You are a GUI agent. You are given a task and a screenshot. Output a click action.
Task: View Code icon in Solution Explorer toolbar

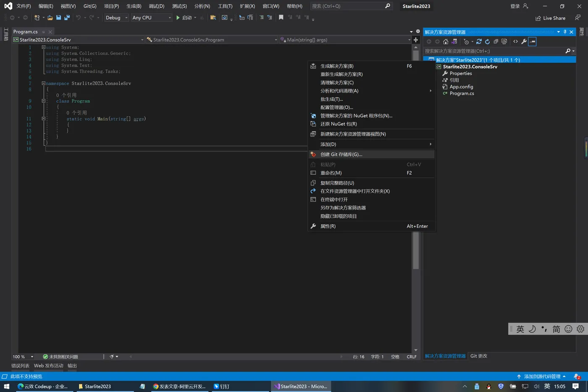click(516, 42)
